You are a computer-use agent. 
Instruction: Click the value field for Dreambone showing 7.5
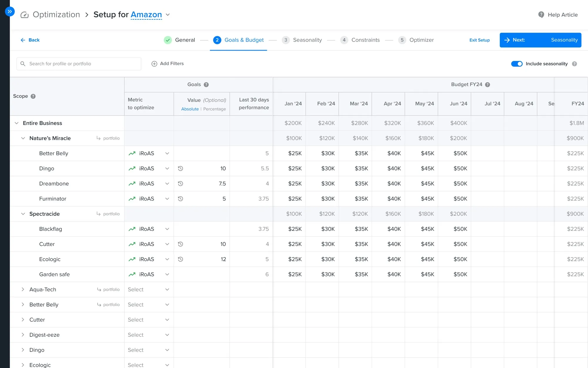202,184
